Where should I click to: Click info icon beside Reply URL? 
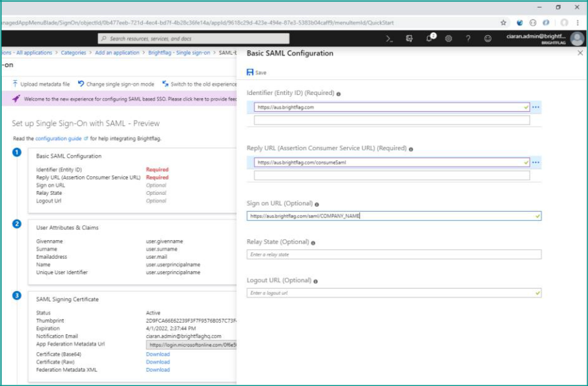click(411, 149)
